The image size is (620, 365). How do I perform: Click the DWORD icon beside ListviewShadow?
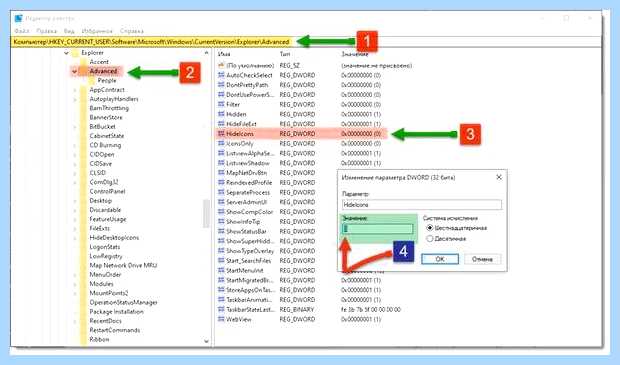(x=221, y=163)
